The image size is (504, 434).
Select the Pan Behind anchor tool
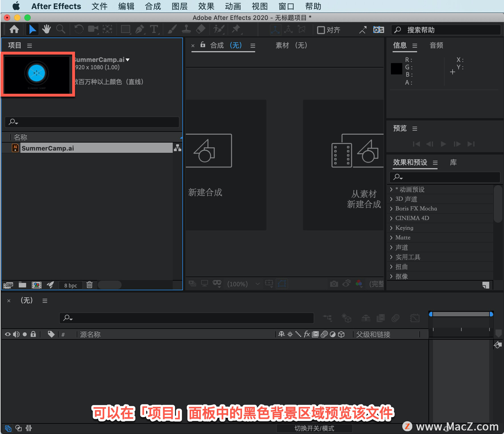click(x=107, y=29)
